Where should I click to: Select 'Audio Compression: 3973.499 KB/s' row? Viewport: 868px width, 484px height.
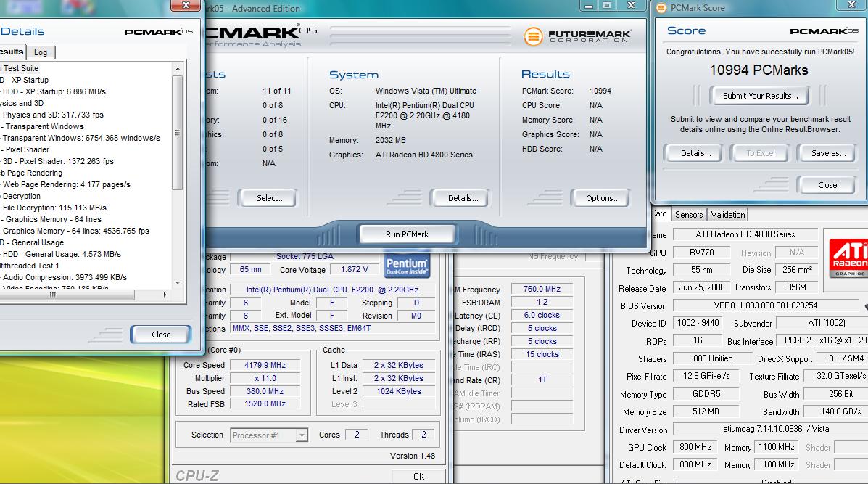(x=65, y=277)
